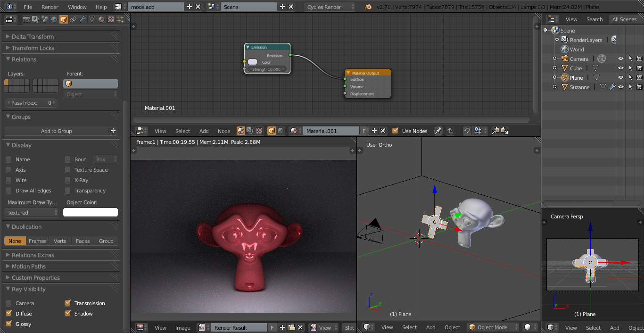The width and height of the screenshot is (644, 333).
Task: Open the Help menu
Action: click(x=101, y=7)
